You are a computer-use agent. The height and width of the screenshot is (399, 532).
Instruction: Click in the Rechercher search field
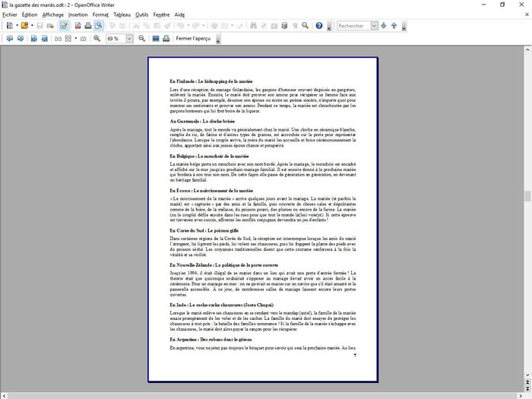click(353, 25)
